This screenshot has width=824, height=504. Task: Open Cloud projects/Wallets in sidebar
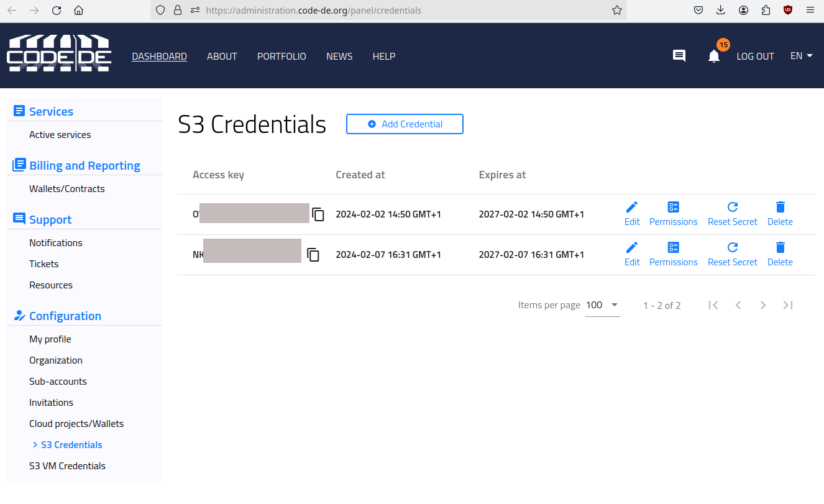76,424
